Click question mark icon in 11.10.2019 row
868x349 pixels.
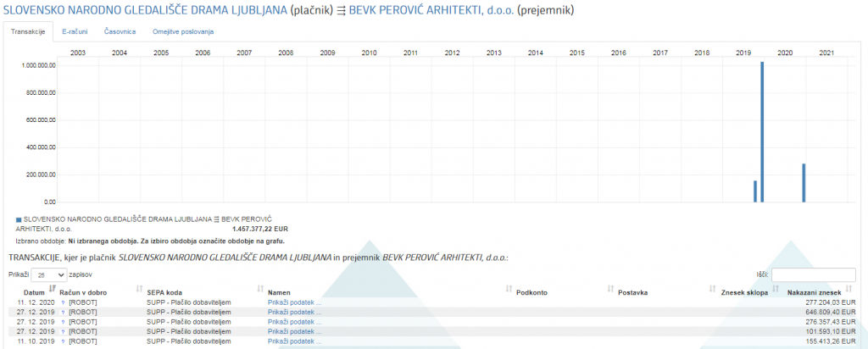coord(62,342)
